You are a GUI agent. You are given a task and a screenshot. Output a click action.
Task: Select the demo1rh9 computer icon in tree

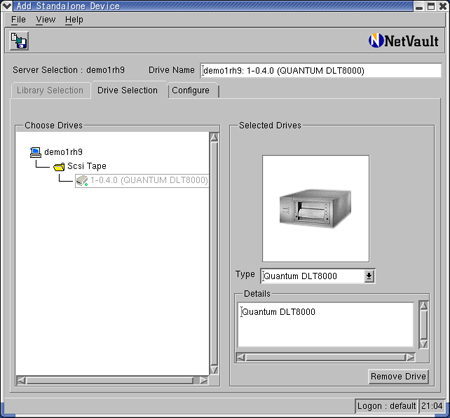pos(36,152)
